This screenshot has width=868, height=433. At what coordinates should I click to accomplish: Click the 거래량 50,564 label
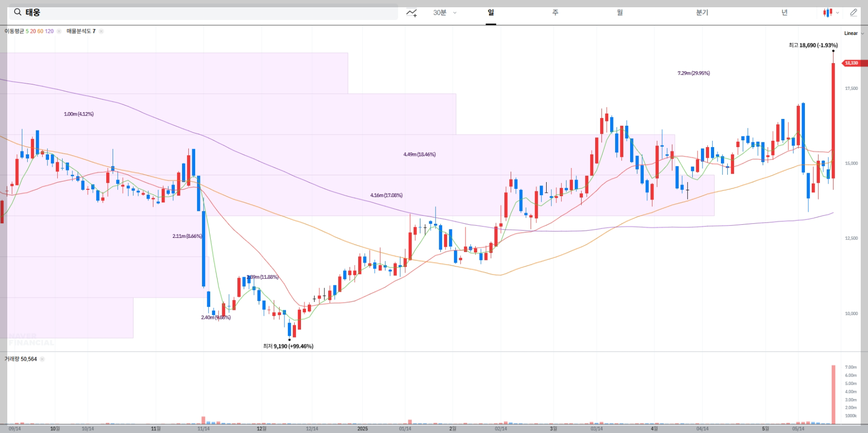click(20, 359)
